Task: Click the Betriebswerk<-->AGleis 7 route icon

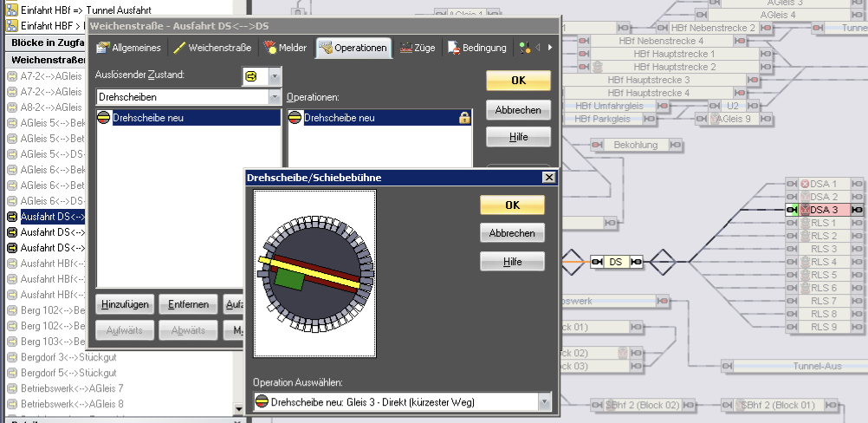Action: pyautogui.click(x=12, y=388)
